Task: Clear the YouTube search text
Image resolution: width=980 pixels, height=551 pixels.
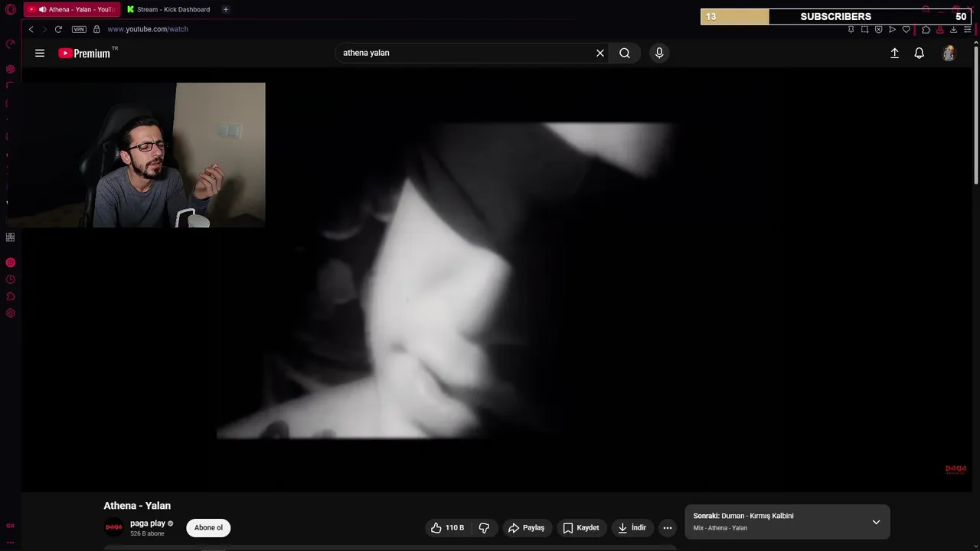Action: pos(600,53)
